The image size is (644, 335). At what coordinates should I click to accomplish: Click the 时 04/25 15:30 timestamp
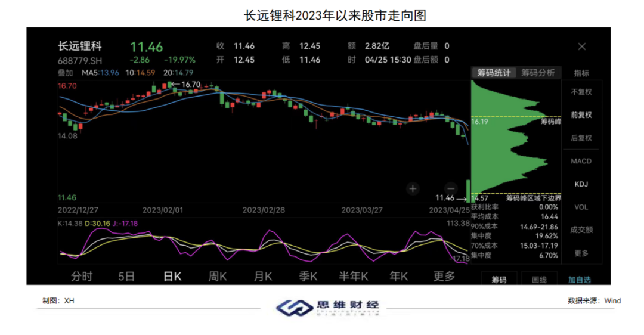coord(379,60)
